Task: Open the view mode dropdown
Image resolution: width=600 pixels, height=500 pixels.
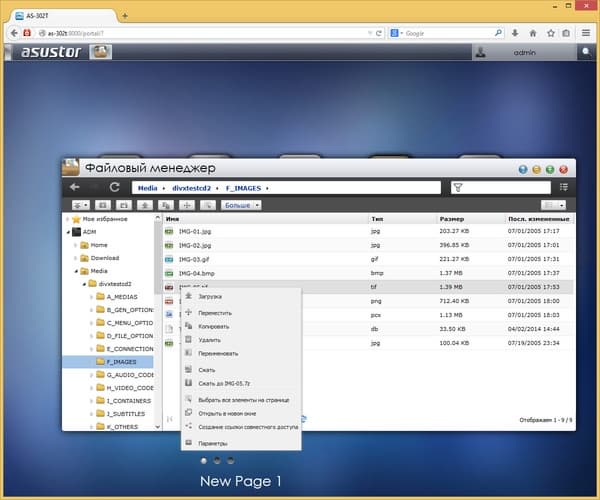Action: (561, 205)
